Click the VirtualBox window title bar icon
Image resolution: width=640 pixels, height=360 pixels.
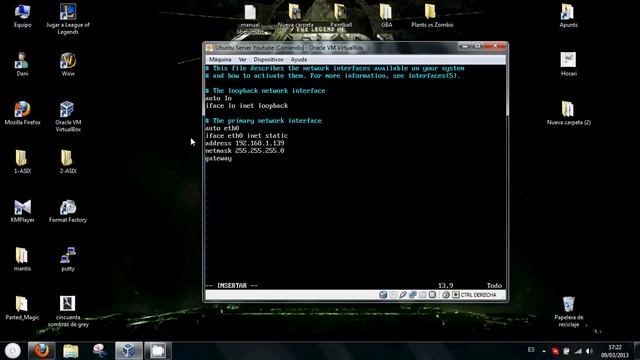coord(209,48)
